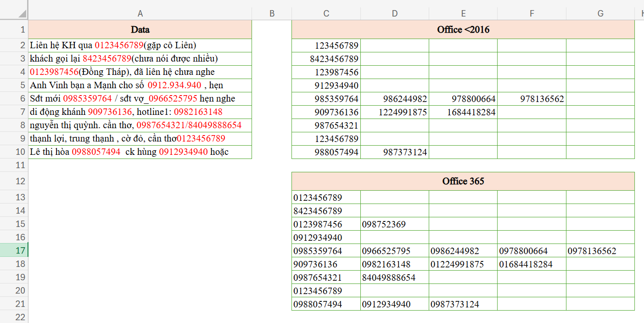Click cell 909736136 in row 7
Viewport: 644px width, 323px height.
tap(326, 112)
